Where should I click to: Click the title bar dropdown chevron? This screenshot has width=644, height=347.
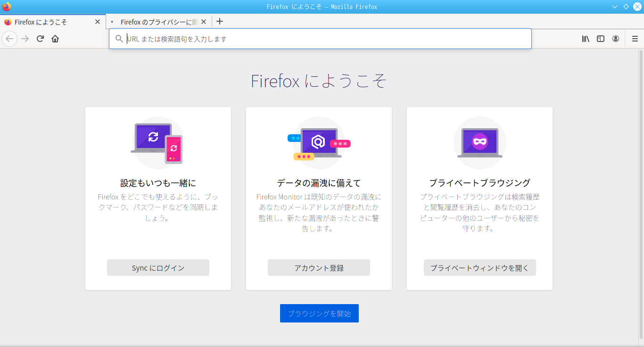[615, 7]
